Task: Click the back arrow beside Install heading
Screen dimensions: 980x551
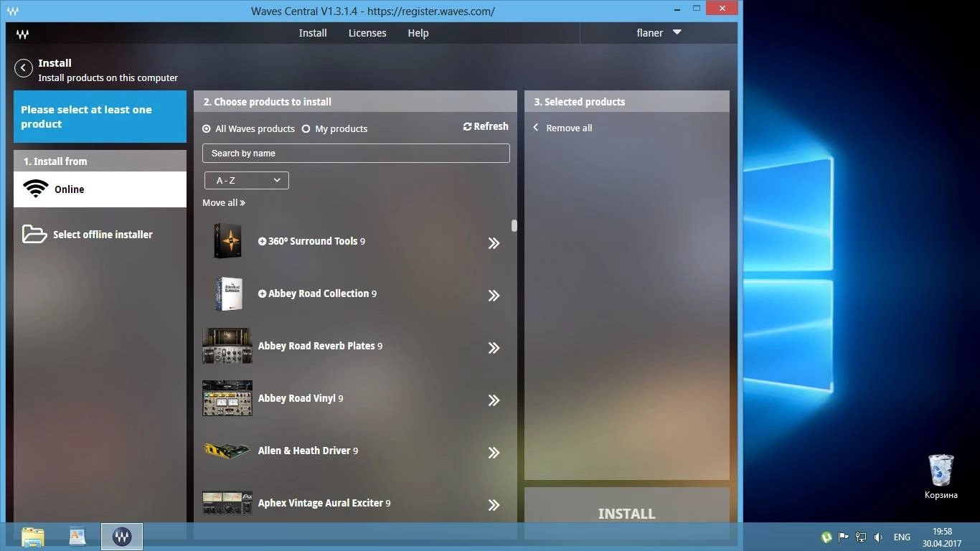Action: coord(24,68)
